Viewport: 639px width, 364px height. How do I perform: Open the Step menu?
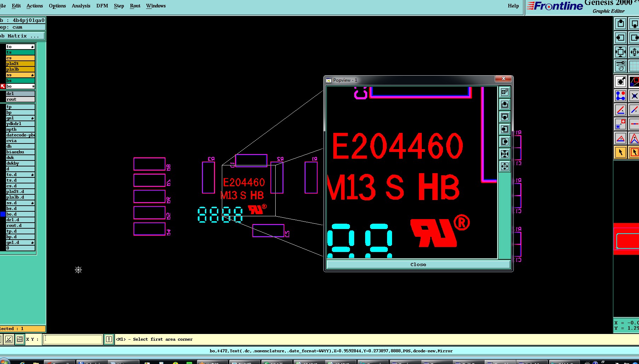click(x=119, y=6)
